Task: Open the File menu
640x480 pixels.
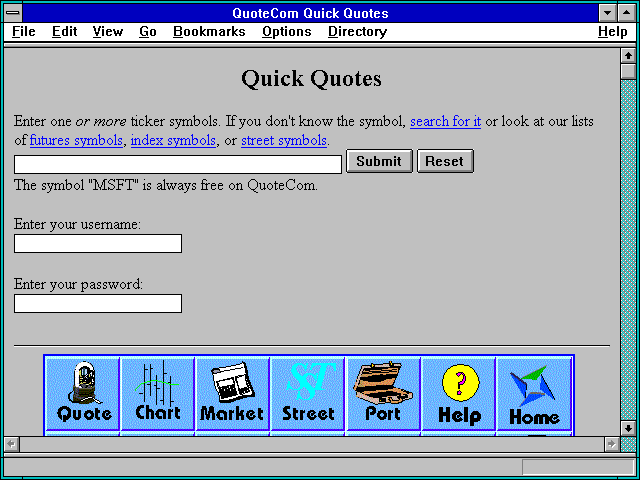Action: click(x=24, y=31)
